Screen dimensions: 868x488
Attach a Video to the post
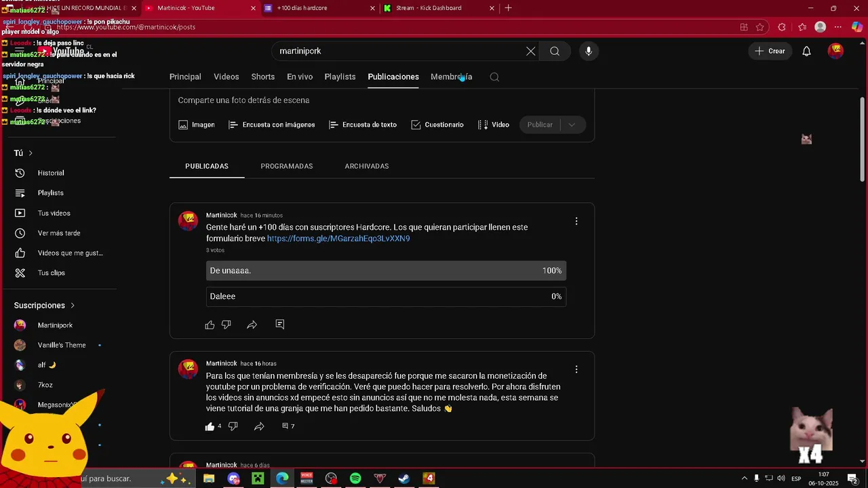494,125
